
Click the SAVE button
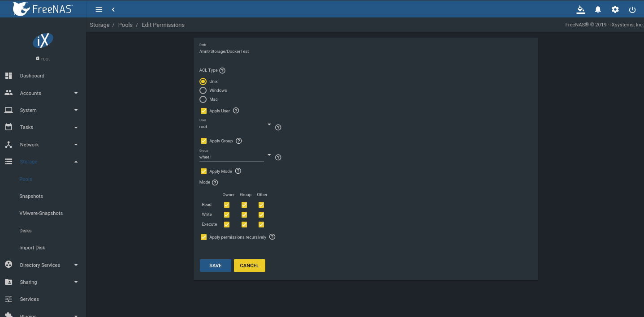[215, 266]
